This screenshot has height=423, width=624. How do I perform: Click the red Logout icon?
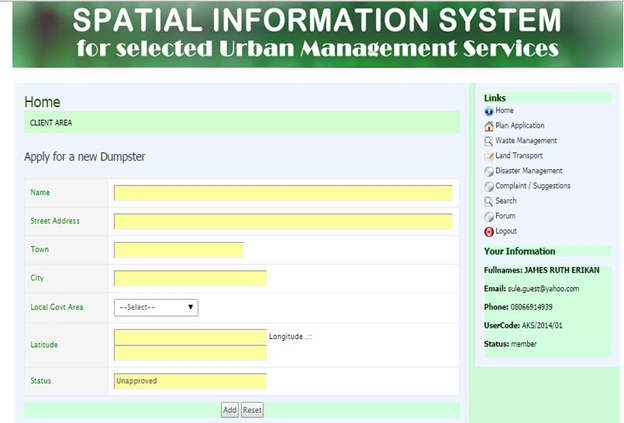tap(488, 231)
